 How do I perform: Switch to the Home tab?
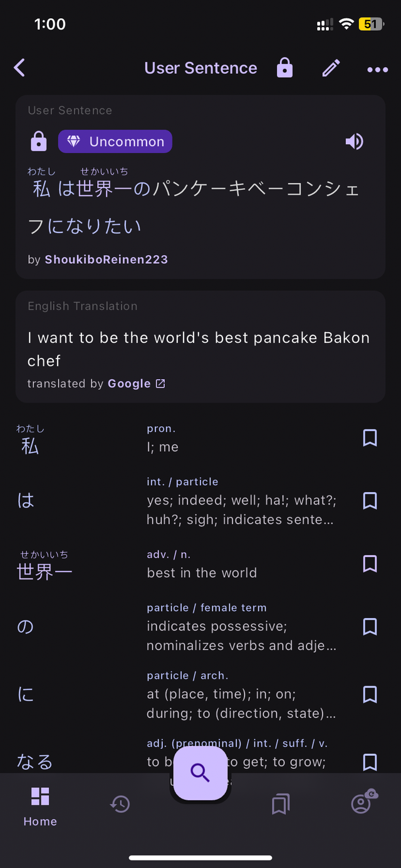pos(40,805)
